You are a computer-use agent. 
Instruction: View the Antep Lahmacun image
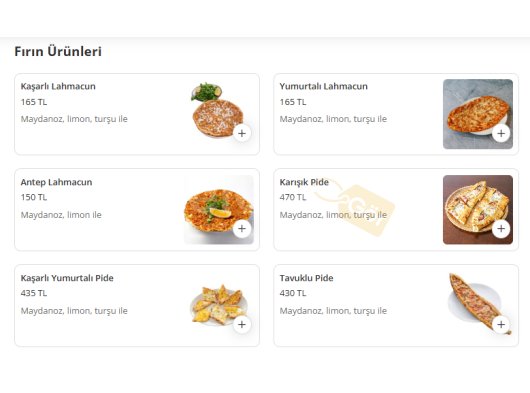click(219, 210)
